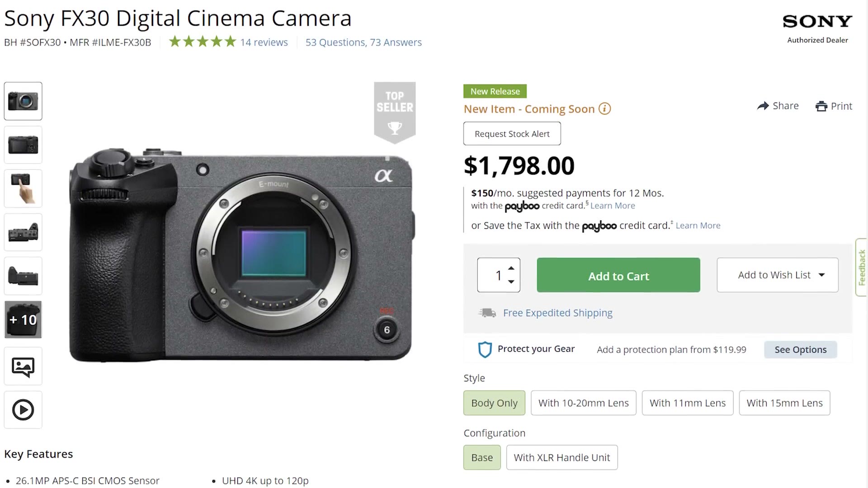Click the shipping truck icon
Screen dimensions: 868x488
point(487,313)
